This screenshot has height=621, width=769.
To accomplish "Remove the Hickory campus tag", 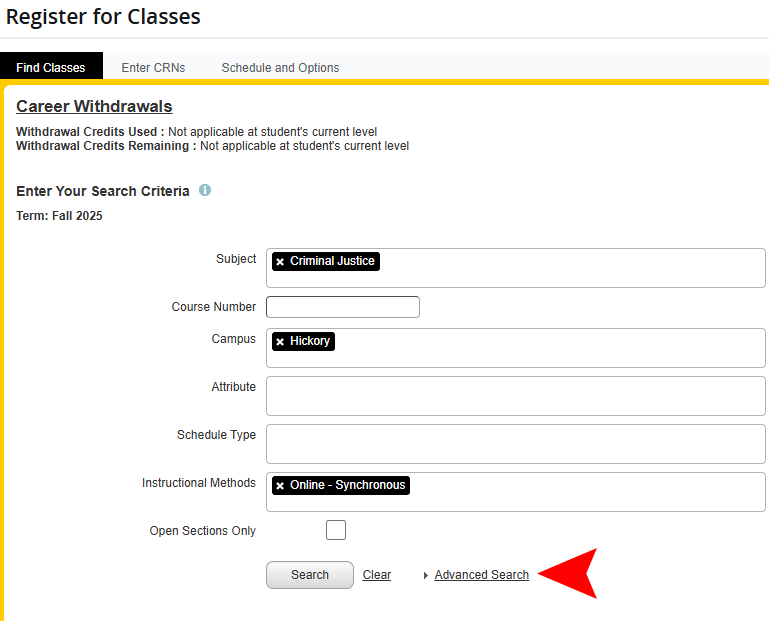I will tap(280, 342).
